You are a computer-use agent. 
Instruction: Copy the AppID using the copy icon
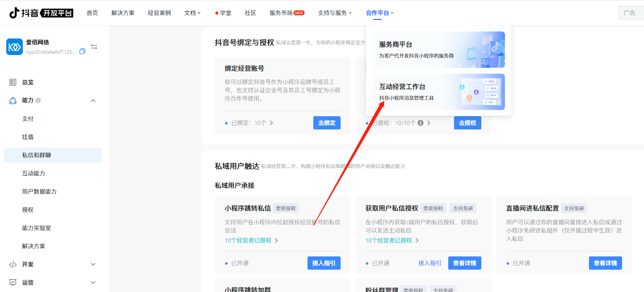click(82, 52)
